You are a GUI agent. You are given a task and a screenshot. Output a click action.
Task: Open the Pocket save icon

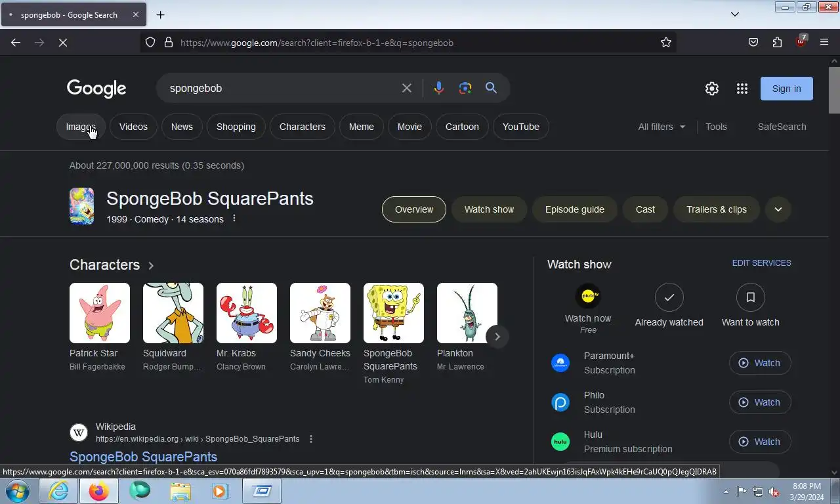point(753,43)
